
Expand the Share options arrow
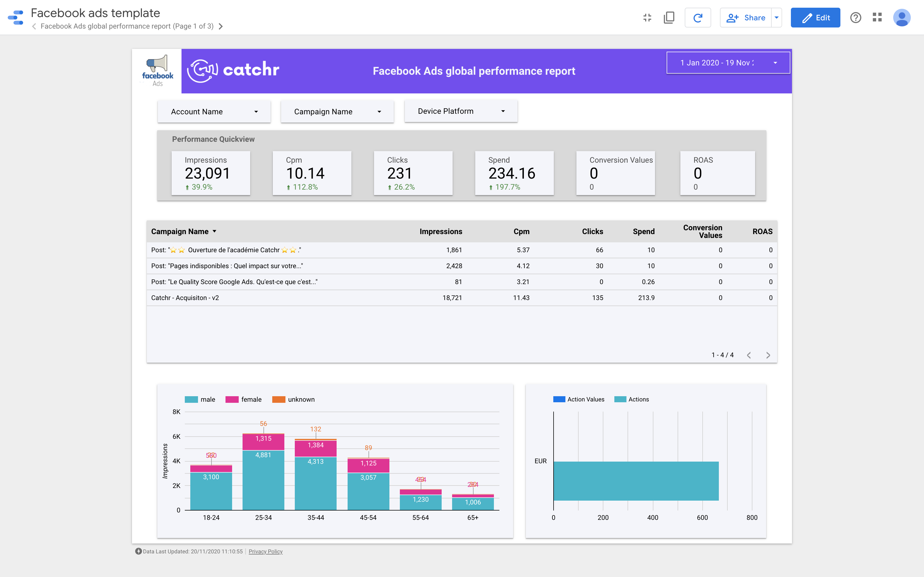coord(776,18)
